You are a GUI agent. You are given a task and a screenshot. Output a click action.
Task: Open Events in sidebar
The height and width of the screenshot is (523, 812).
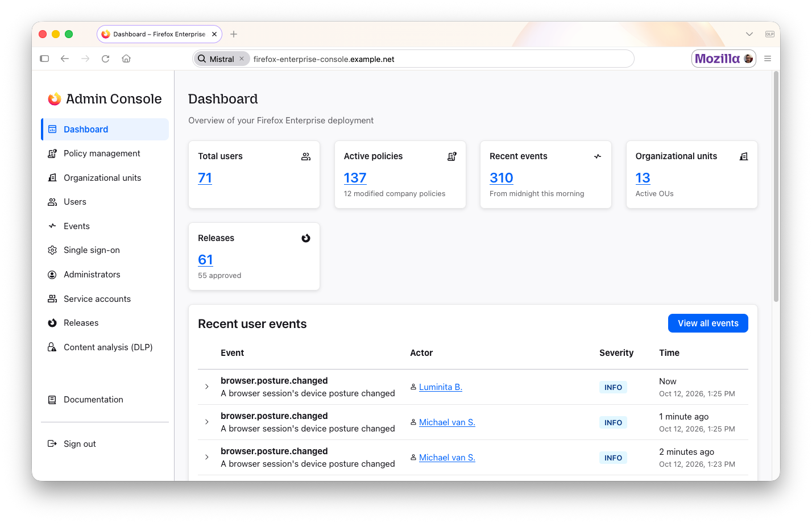click(105, 226)
